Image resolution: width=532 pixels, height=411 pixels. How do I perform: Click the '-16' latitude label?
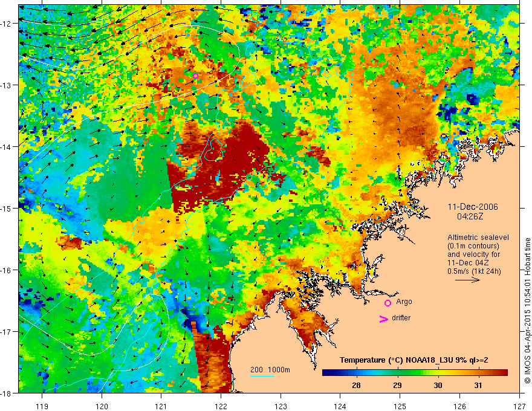6,270
